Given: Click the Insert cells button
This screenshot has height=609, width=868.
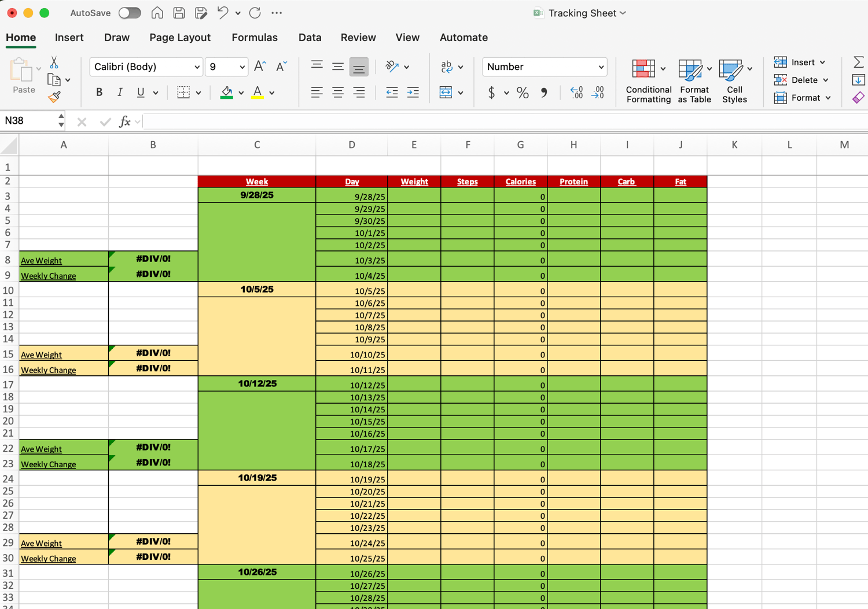Looking at the screenshot, I should point(801,62).
